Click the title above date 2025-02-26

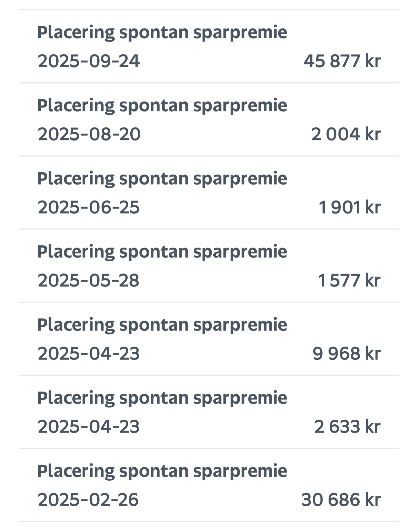point(162,471)
